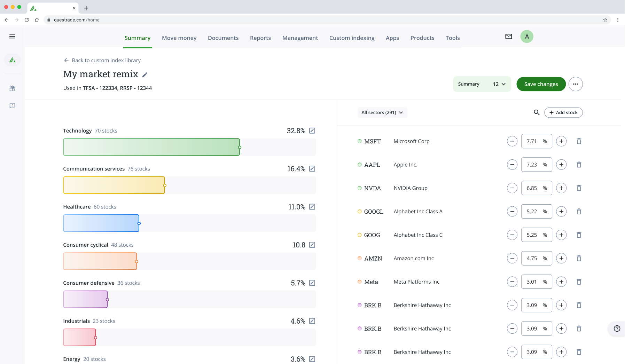625x364 pixels.
Task: Open the mail inbox icon
Action: 509,37
